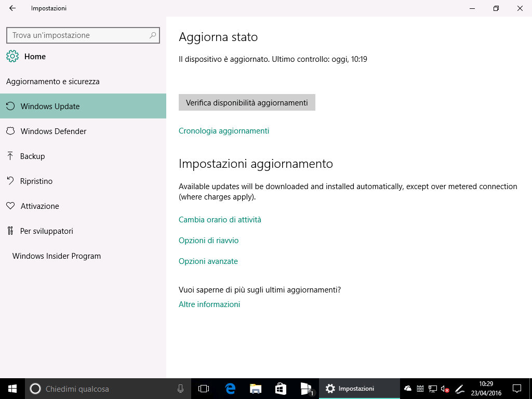
Task: Open File Explorer from the taskbar
Action: coord(256,389)
